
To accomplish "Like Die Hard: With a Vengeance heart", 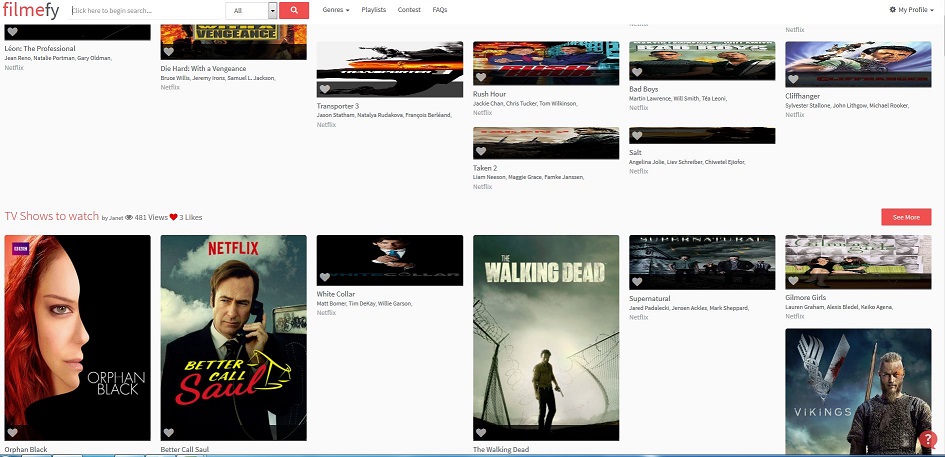I will click(x=169, y=51).
